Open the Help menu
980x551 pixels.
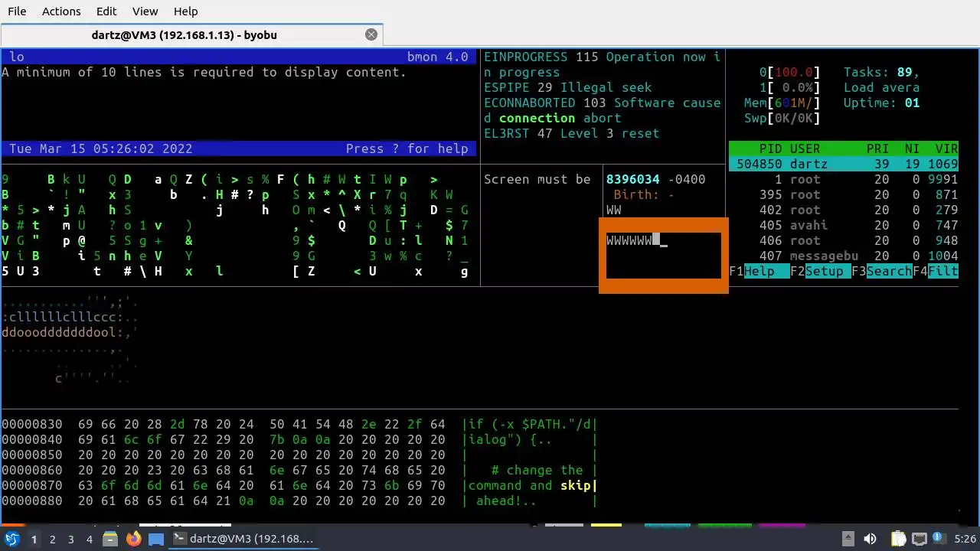pyautogui.click(x=185, y=11)
